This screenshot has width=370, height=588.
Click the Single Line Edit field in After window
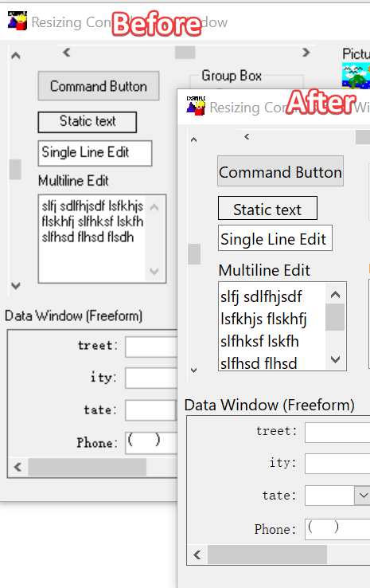[275, 237]
